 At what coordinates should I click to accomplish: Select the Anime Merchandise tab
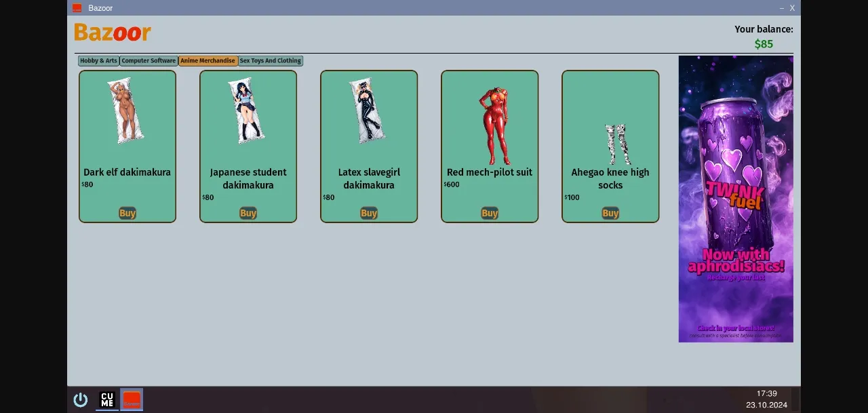point(208,61)
